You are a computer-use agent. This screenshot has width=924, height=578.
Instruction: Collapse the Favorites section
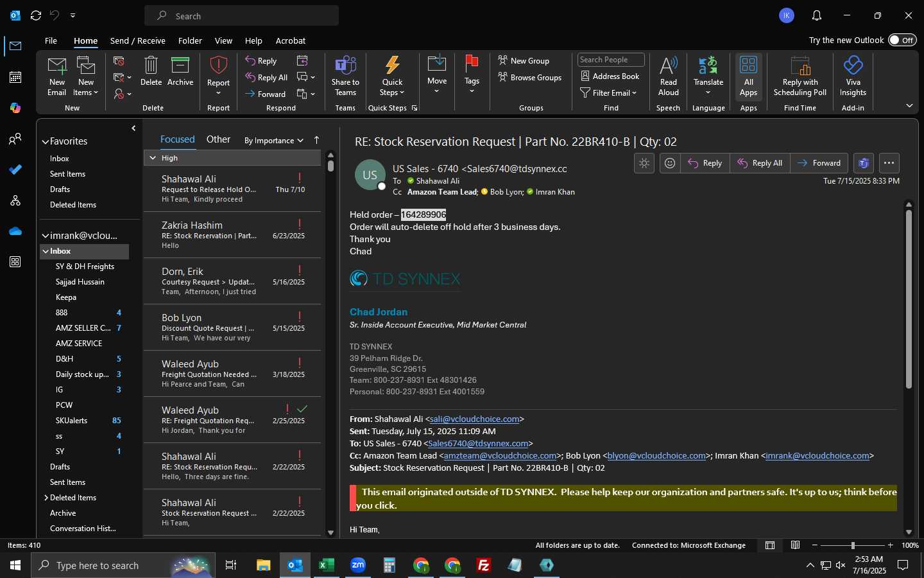coord(46,141)
